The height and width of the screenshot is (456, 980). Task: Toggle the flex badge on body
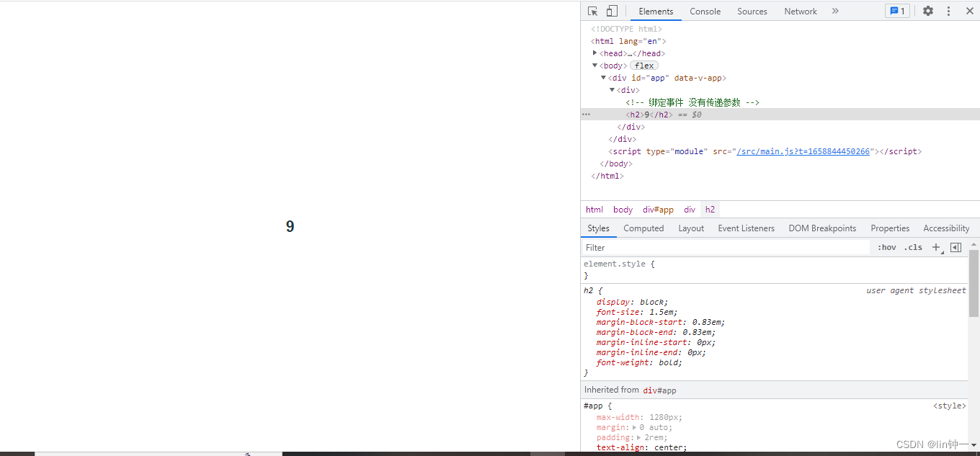point(644,66)
